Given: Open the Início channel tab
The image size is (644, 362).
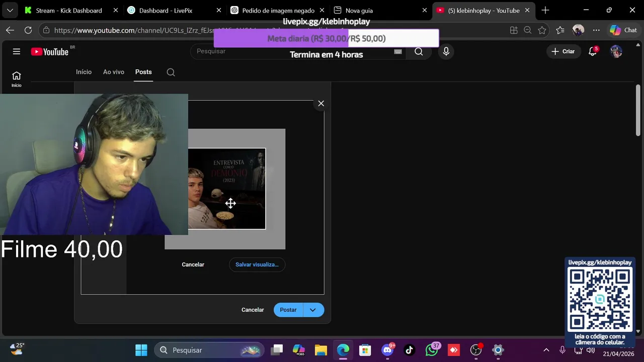Looking at the screenshot, I should [x=84, y=72].
